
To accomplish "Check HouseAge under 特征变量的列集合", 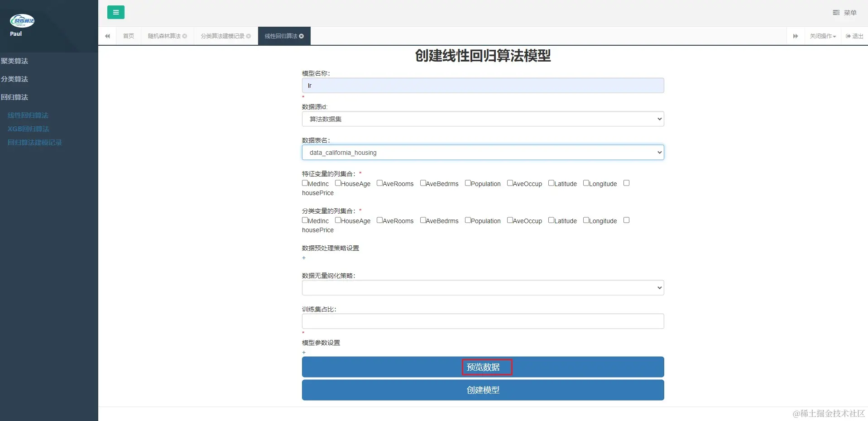I will coord(338,183).
